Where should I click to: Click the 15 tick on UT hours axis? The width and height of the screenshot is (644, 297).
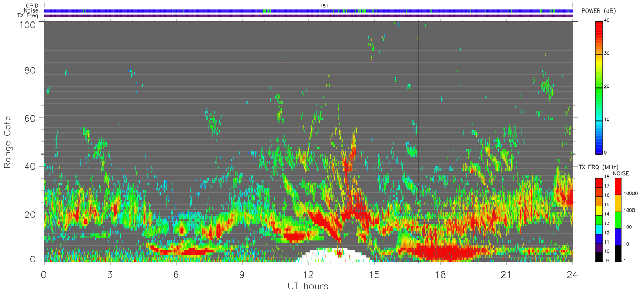(374, 274)
